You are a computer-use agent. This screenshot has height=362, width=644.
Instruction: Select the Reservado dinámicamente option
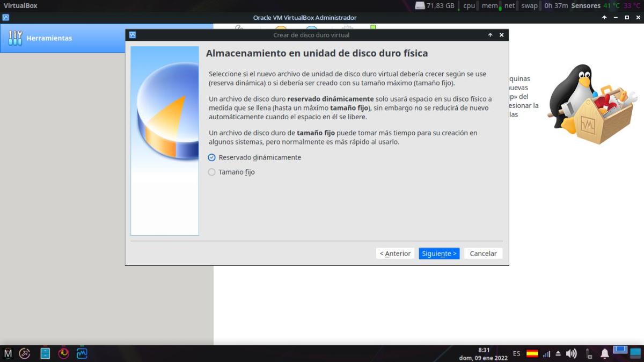tap(211, 157)
